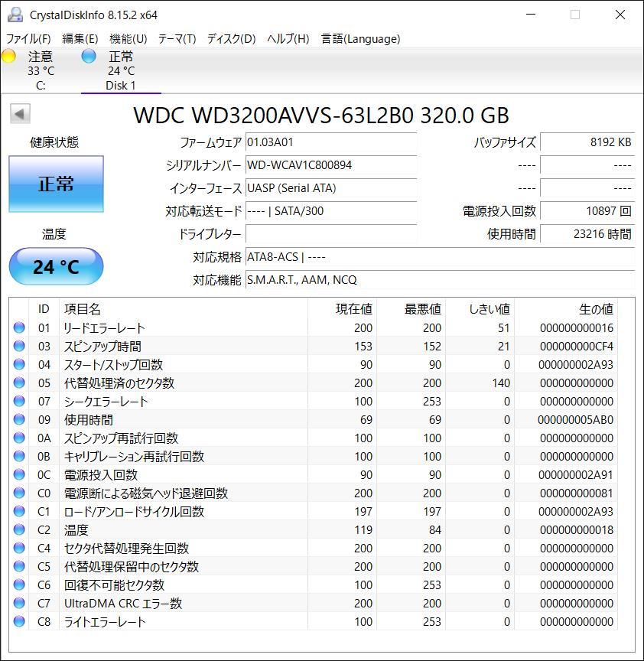Click the empty drive letter field

(331, 234)
